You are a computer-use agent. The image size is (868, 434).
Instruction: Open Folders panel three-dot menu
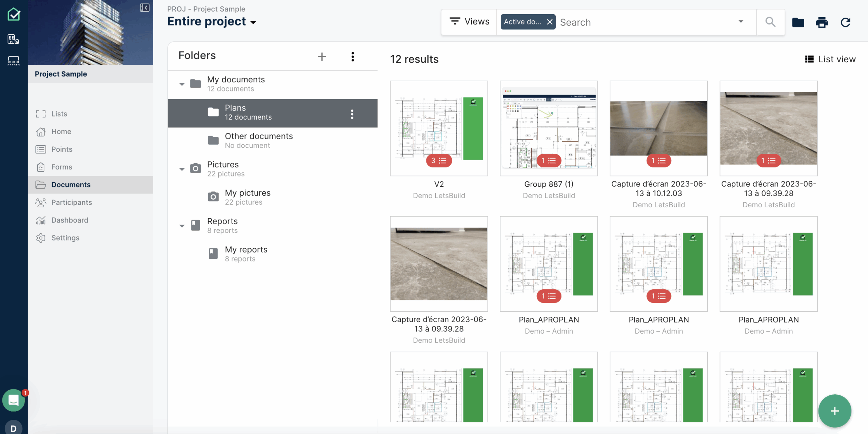click(x=353, y=57)
